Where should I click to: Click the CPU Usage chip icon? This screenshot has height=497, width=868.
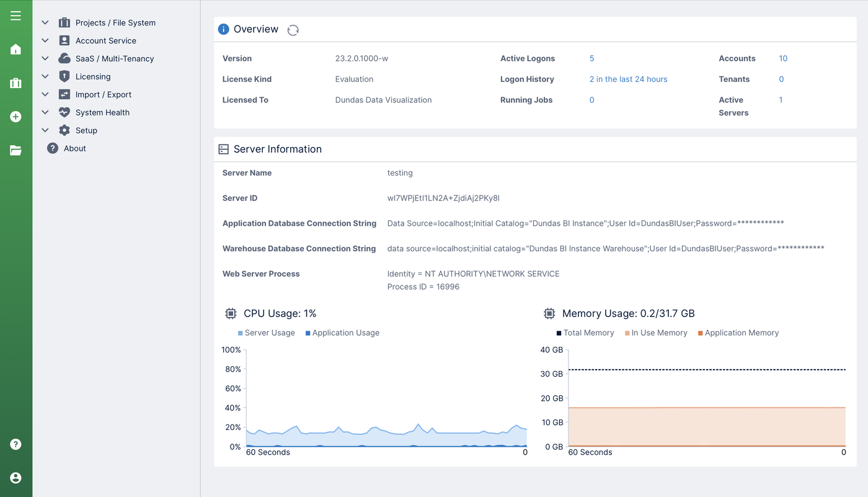coord(231,314)
